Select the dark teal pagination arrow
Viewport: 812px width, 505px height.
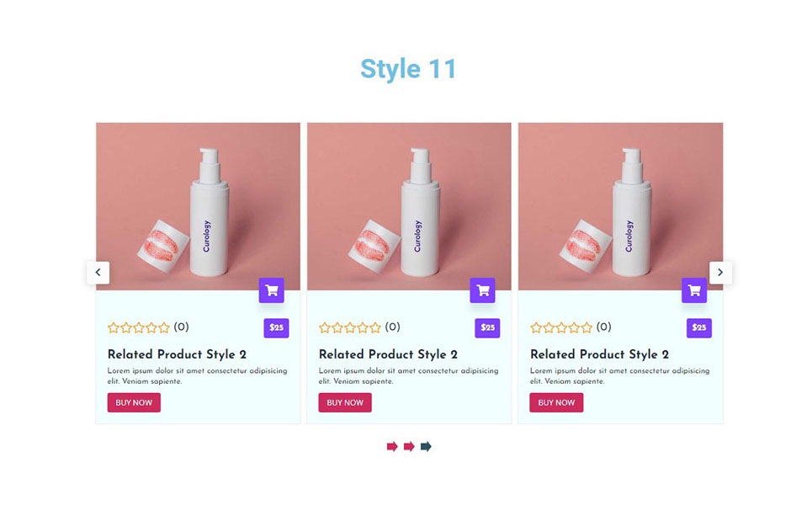[426, 446]
